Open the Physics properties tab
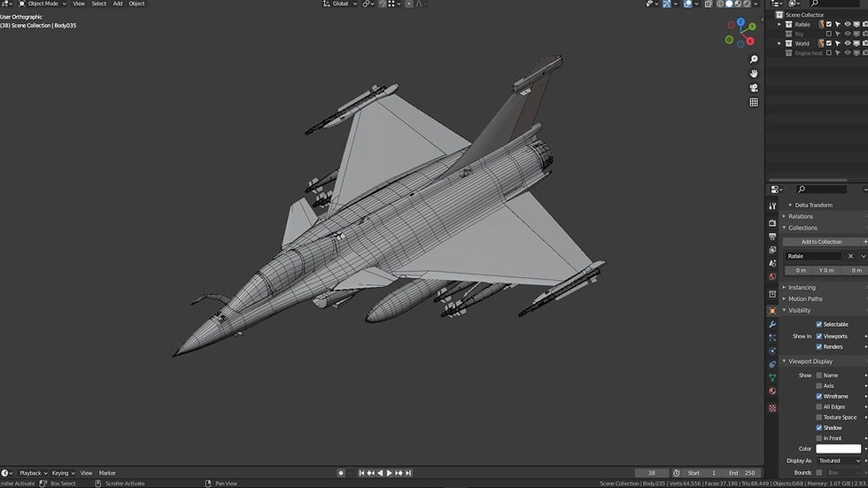 [x=772, y=351]
